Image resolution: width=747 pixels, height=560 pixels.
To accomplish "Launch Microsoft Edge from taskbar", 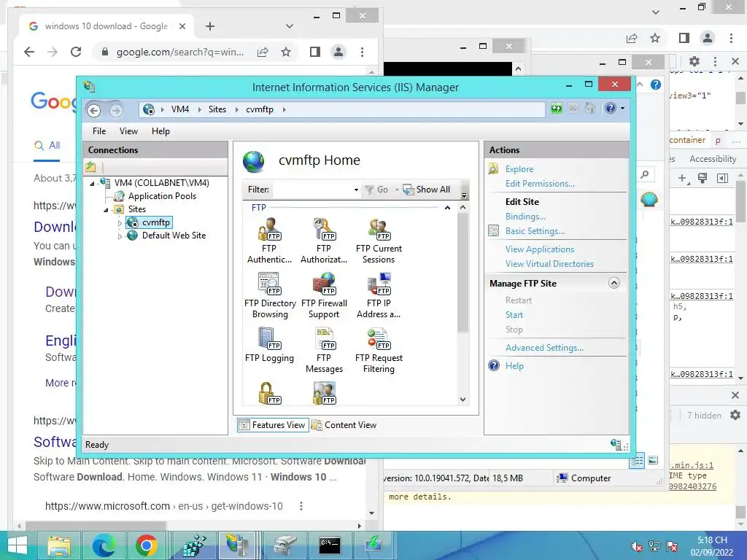I will tap(104, 545).
